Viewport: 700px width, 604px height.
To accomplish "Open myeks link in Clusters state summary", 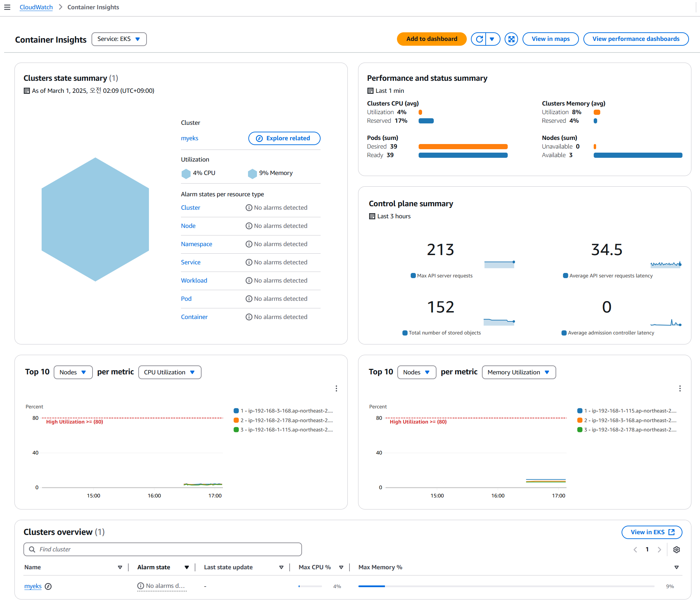I will click(190, 138).
